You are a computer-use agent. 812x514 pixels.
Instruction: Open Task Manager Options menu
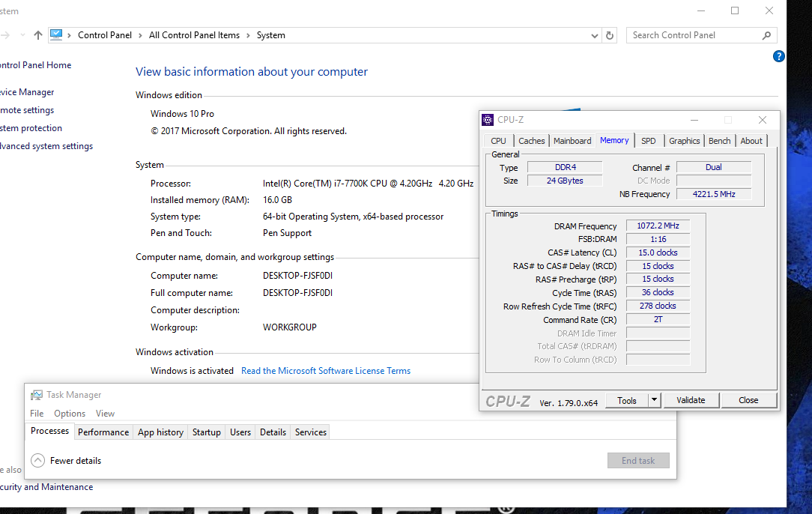pos(70,414)
